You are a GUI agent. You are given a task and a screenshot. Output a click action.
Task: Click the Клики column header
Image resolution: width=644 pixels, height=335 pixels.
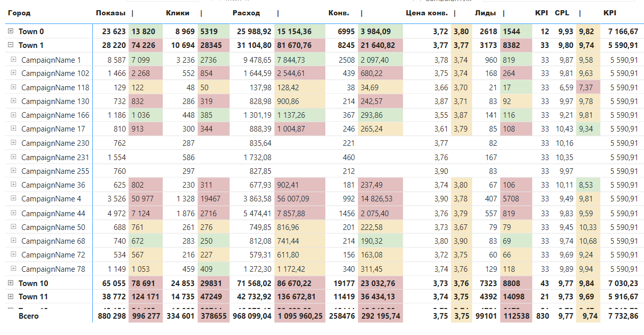177,13
